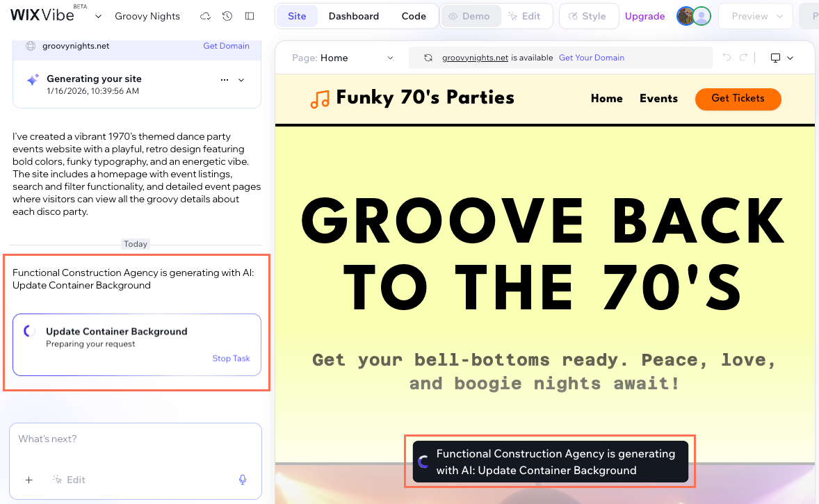
Task: Click the Undo arrow icon
Action: pos(727,58)
